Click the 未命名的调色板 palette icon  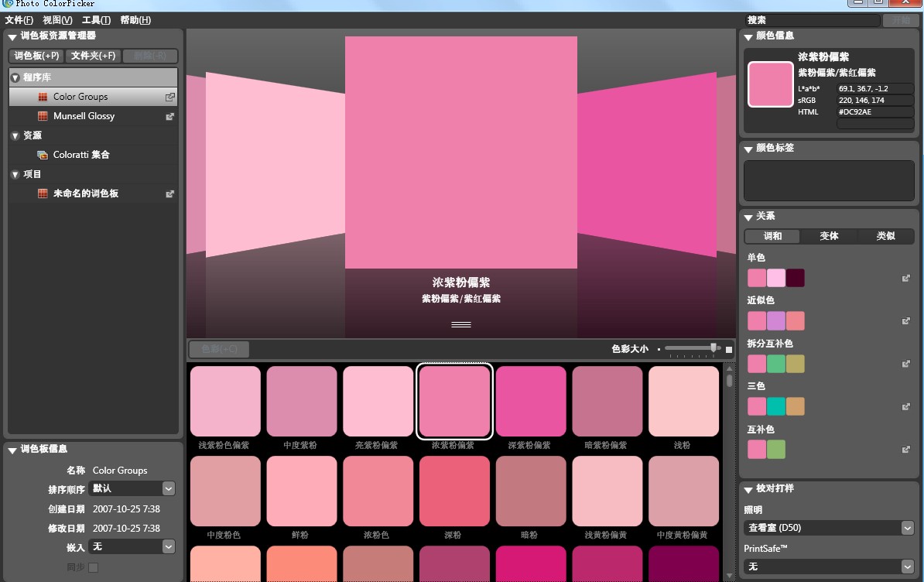pos(43,193)
